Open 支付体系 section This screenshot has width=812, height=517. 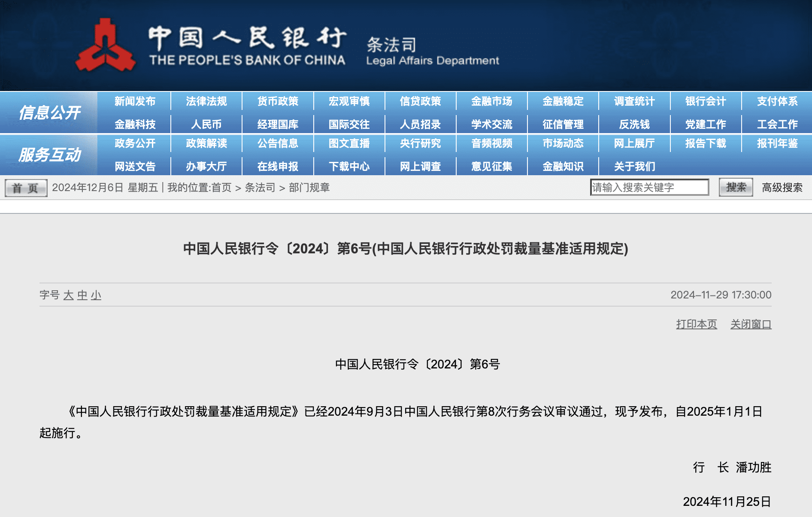[x=777, y=101]
